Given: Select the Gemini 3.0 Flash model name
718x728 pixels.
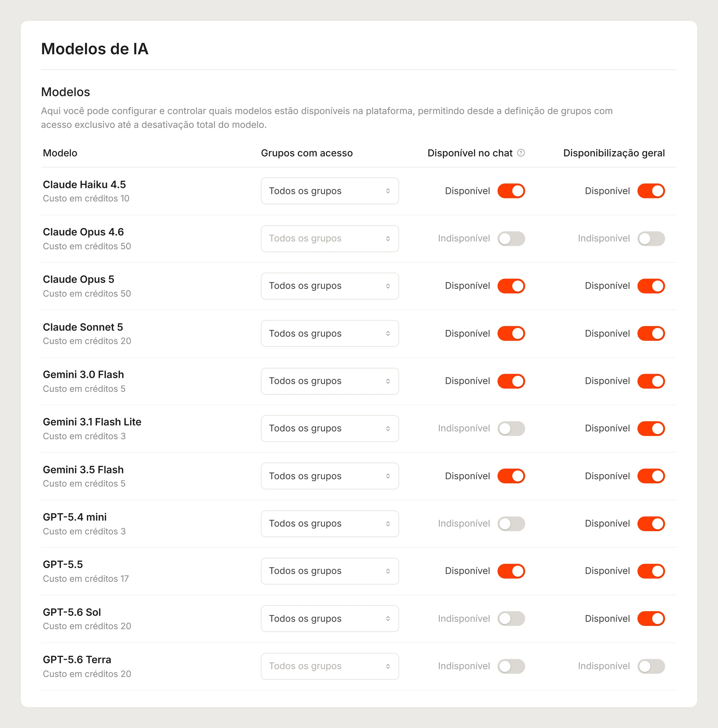Looking at the screenshot, I should (x=83, y=375).
